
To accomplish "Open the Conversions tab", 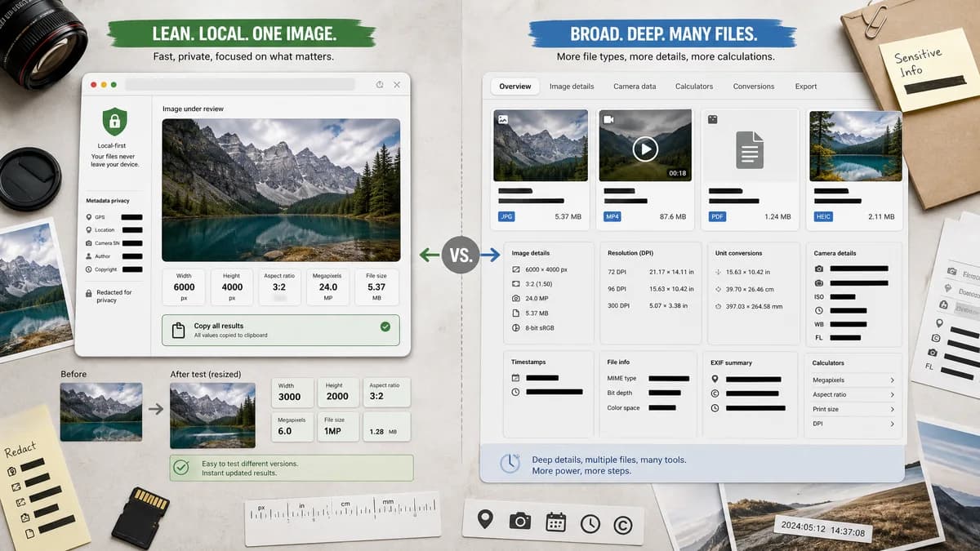I will pyautogui.click(x=754, y=86).
